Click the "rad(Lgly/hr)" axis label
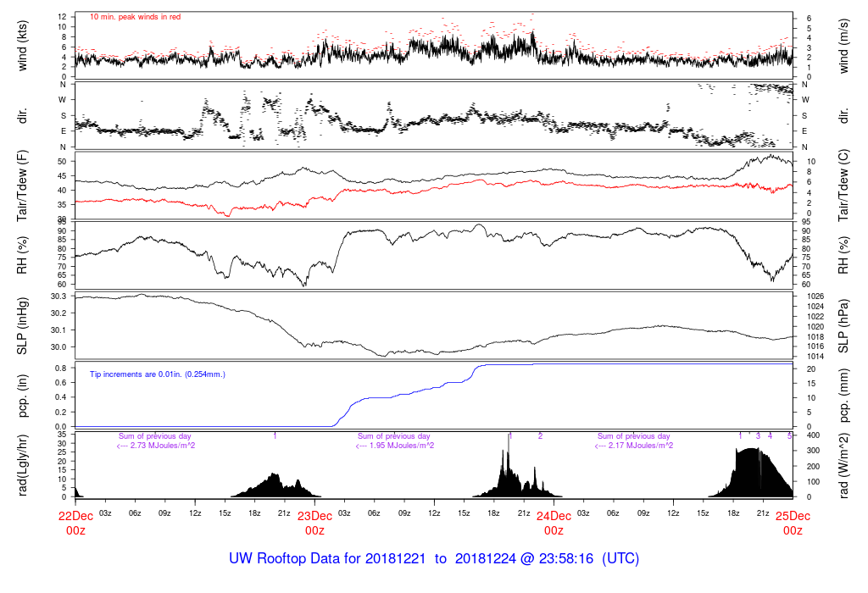 coord(22,465)
